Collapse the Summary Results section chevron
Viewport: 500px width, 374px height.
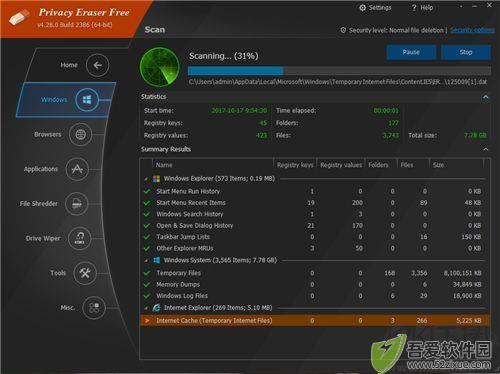486,149
